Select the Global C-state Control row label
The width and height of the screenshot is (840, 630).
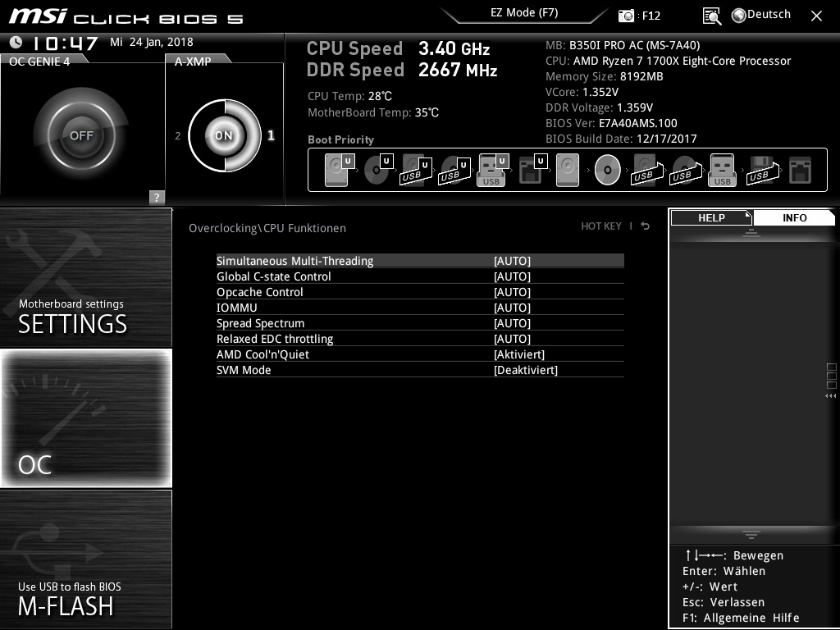coord(274,276)
